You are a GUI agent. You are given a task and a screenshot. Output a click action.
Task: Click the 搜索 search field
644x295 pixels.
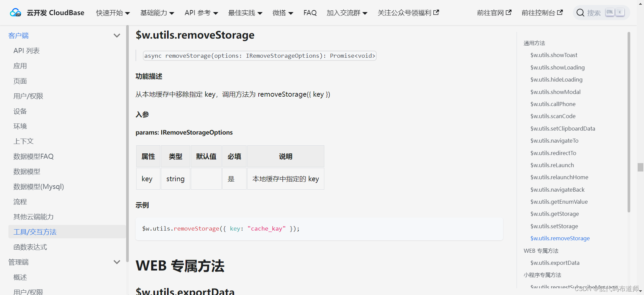coord(601,13)
